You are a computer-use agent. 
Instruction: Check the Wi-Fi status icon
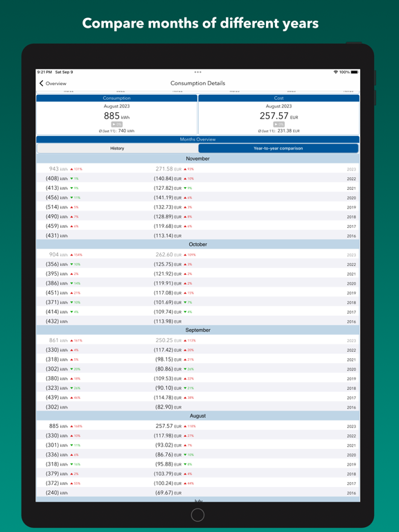click(335, 72)
